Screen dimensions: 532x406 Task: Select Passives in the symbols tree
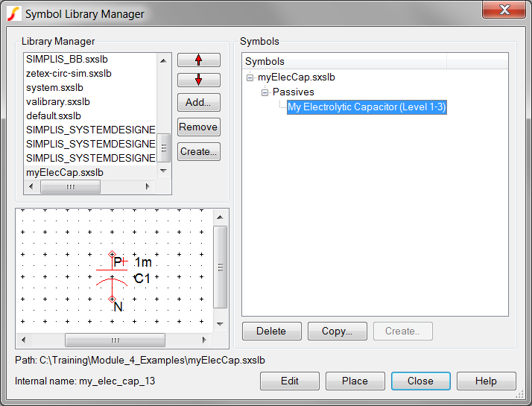[294, 92]
